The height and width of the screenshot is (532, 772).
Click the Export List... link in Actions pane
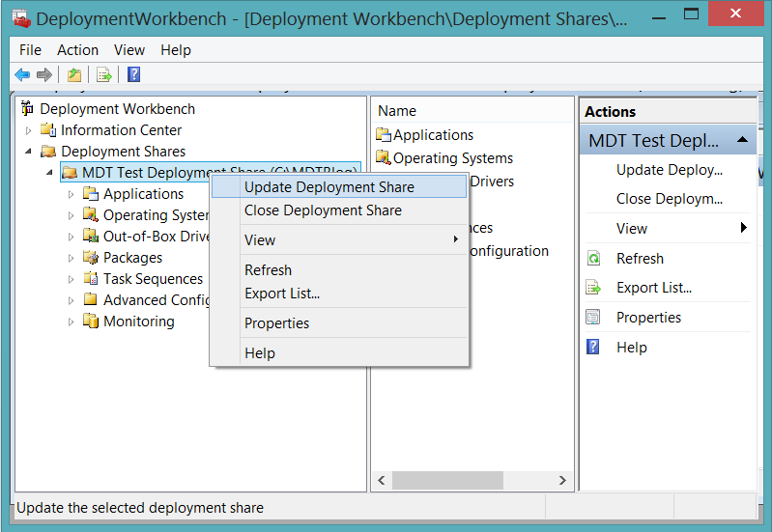(654, 288)
